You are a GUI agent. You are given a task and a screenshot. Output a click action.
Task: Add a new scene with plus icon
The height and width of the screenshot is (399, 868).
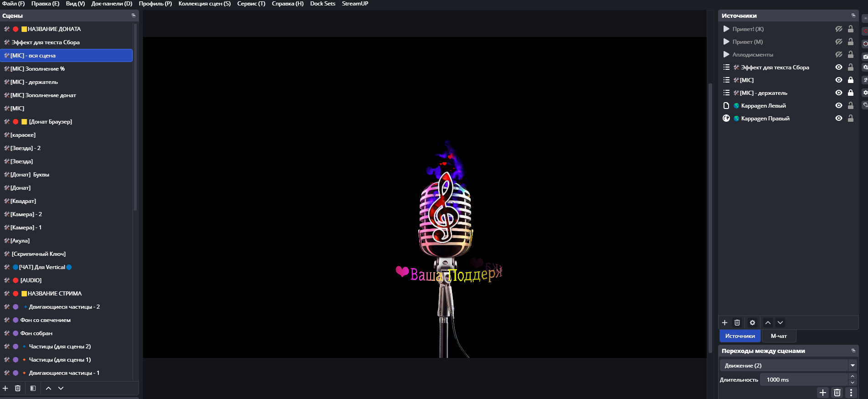(5, 388)
